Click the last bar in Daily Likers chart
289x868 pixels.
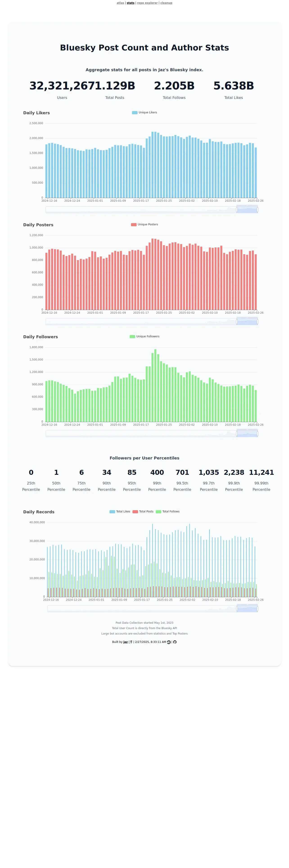pos(256,173)
